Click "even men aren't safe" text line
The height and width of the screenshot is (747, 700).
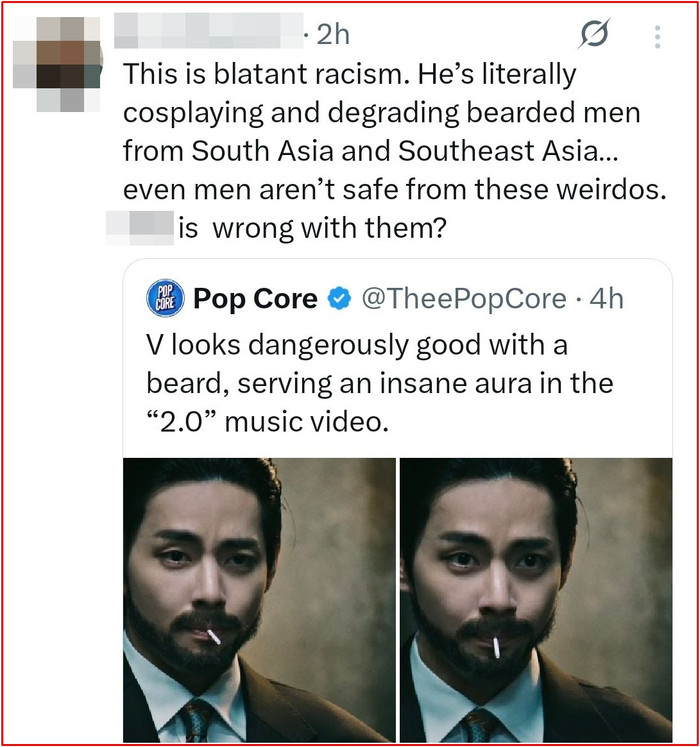tap(394, 190)
